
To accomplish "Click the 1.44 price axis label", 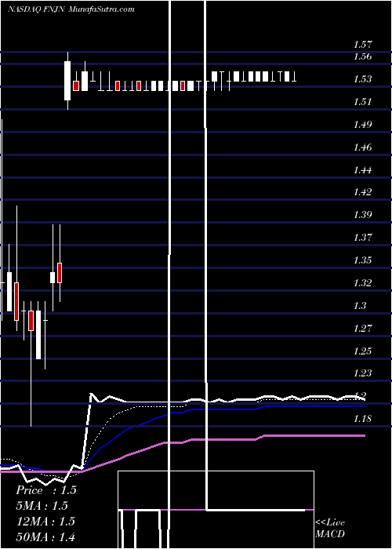I will (x=362, y=170).
